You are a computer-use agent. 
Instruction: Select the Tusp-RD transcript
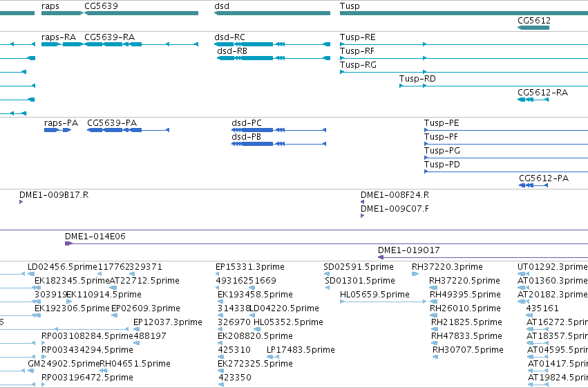493,86
